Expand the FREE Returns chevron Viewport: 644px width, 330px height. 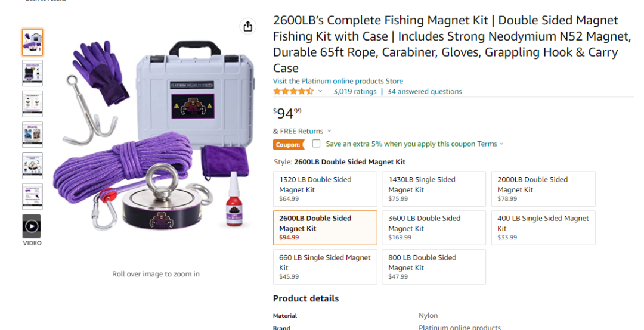(329, 131)
